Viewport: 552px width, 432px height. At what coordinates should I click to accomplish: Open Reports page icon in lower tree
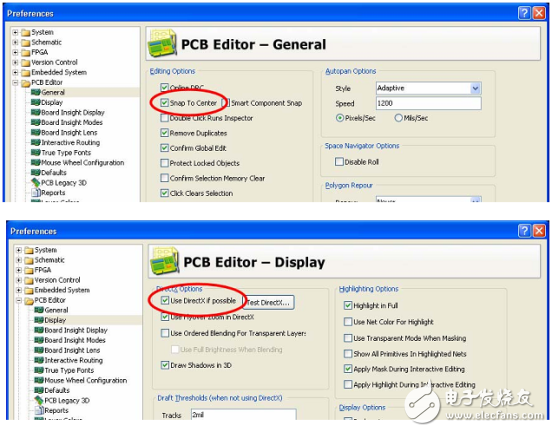click(39, 411)
